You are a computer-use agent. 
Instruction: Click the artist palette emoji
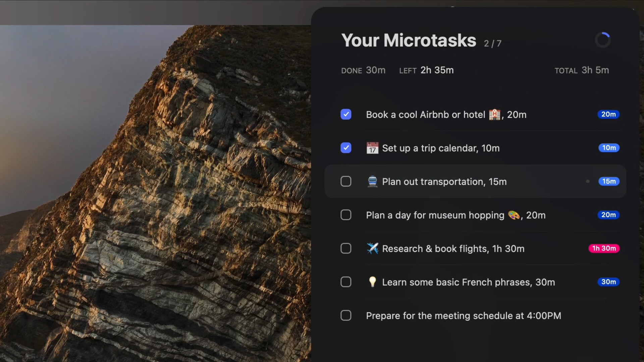pyautogui.click(x=514, y=215)
